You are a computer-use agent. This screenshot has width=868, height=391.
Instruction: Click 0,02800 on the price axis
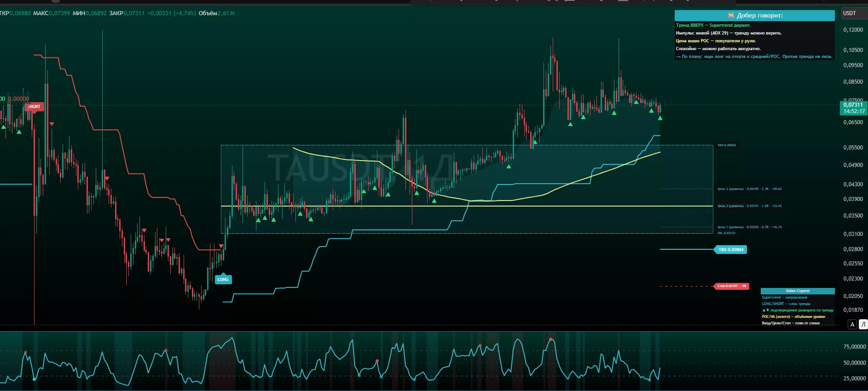click(853, 249)
